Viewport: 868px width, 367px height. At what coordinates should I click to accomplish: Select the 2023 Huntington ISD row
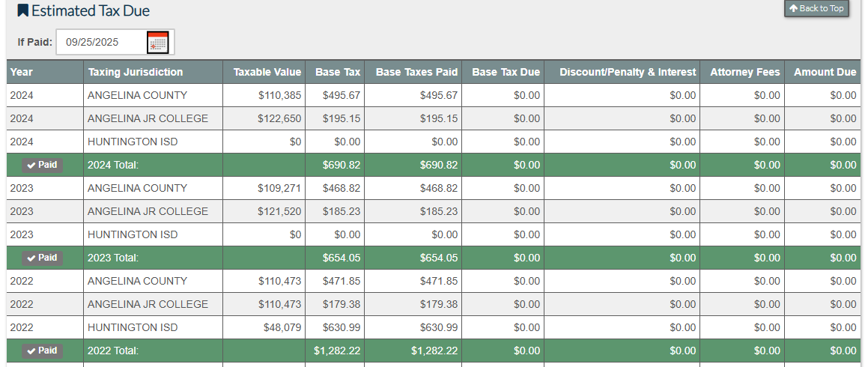(x=133, y=234)
